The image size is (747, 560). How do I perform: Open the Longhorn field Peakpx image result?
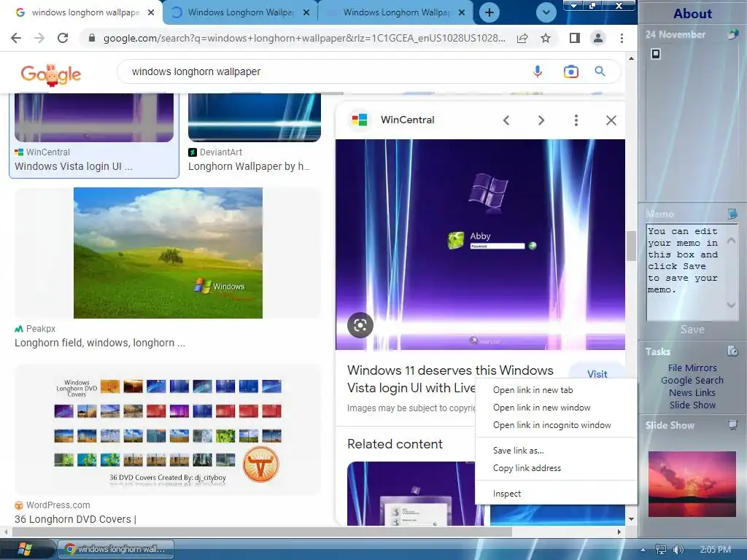(x=168, y=253)
